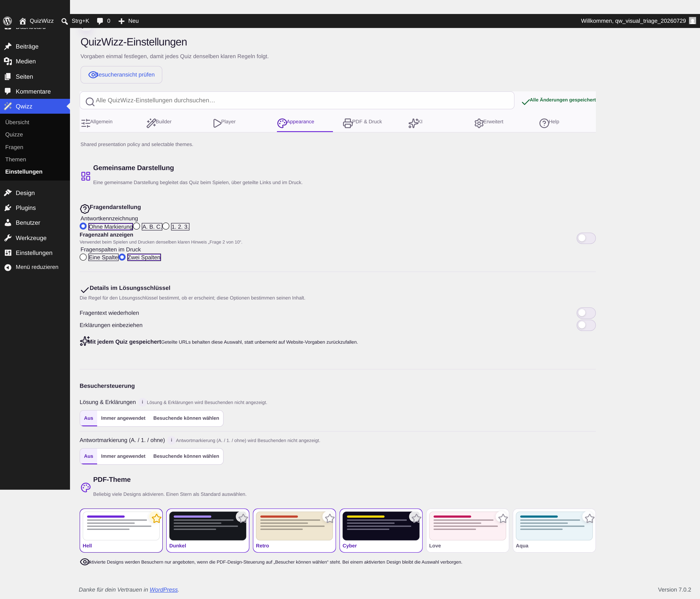
Task: Set the Hell theme star as default
Action: coord(156,518)
